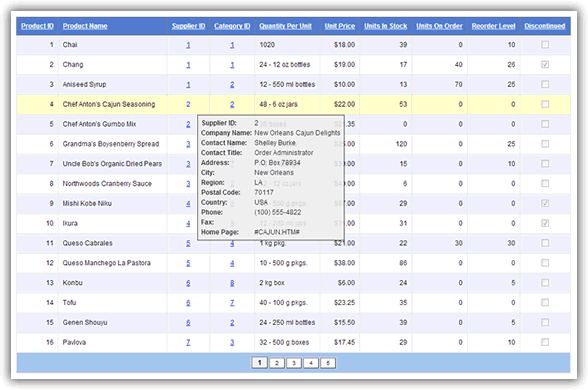Click units on order value 70
588x390 pixels.
[x=458, y=84]
